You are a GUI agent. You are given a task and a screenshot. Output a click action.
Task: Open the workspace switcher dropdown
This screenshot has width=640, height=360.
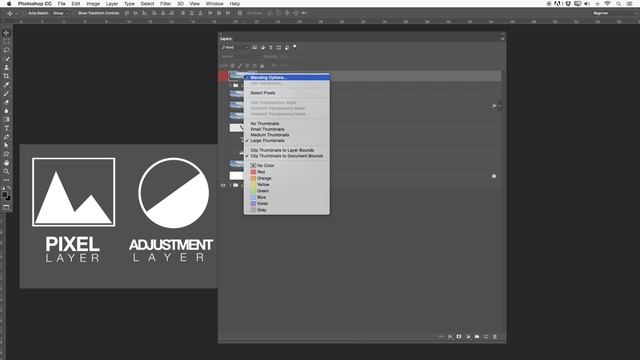tap(614, 13)
